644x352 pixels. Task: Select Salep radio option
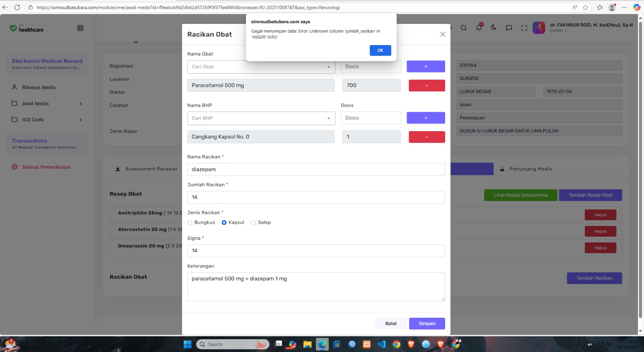pyautogui.click(x=253, y=222)
